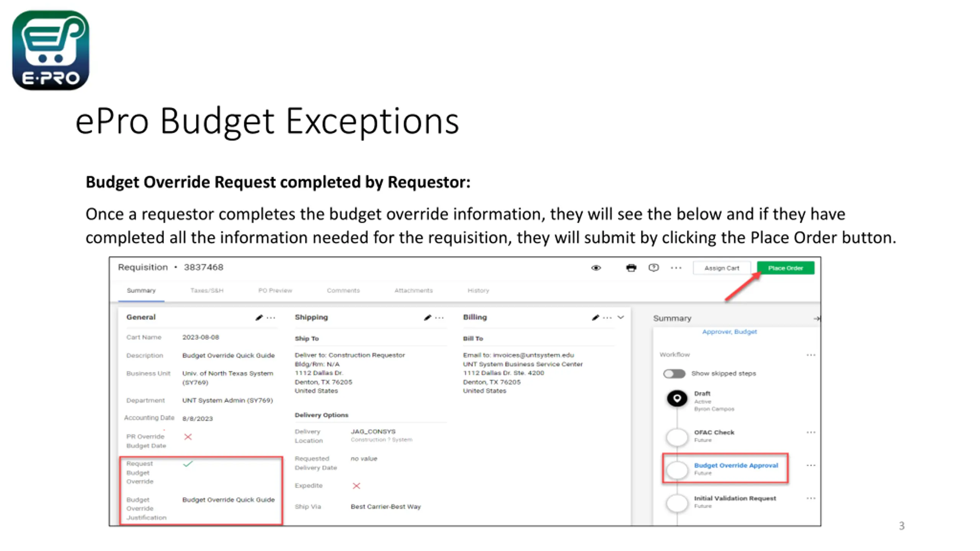Collapse the Summary side panel arrow
Viewport: 980px width, 551px height.
pyautogui.click(x=817, y=318)
